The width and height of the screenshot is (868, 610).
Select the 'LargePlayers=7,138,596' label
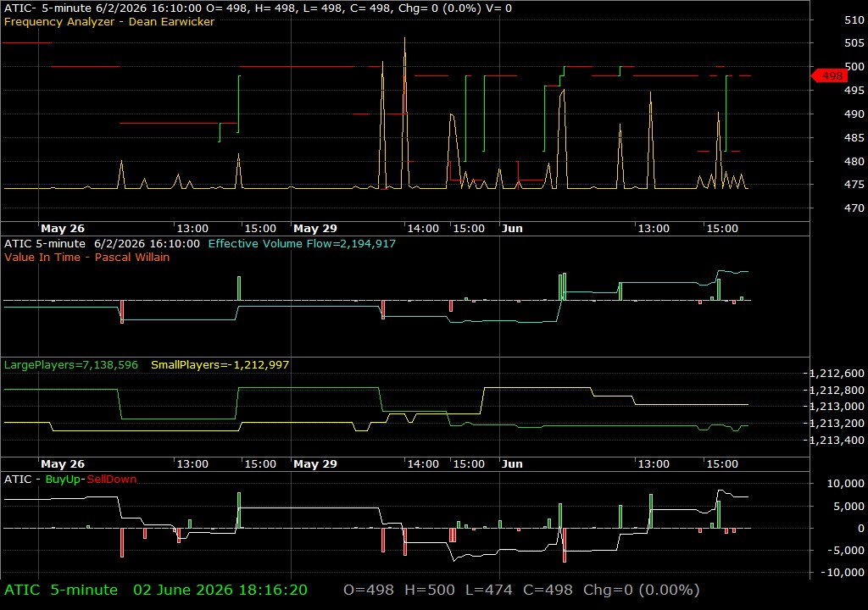(x=71, y=365)
